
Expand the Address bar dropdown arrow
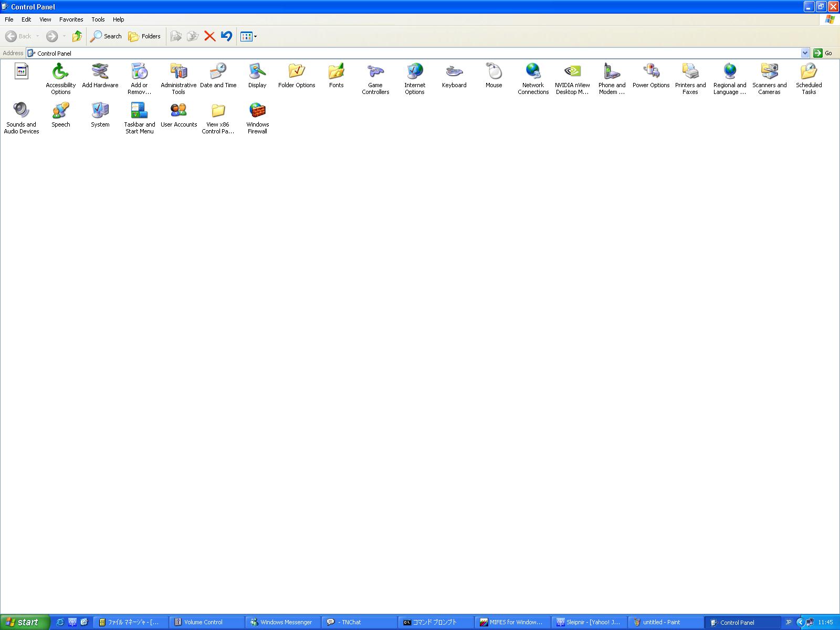click(805, 53)
